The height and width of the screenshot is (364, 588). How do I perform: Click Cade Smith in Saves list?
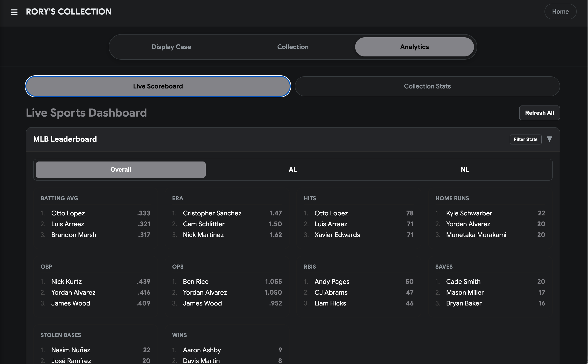(463, 282)
